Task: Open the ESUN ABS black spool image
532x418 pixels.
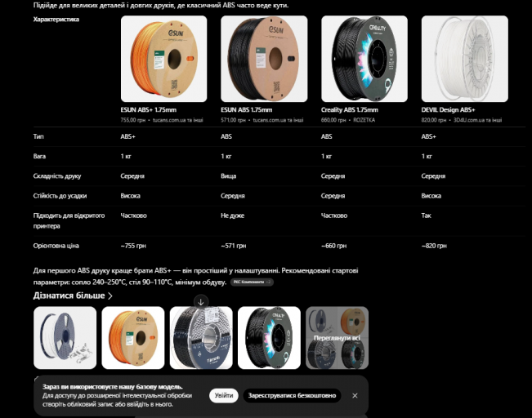Action: (x=264, y=59)
